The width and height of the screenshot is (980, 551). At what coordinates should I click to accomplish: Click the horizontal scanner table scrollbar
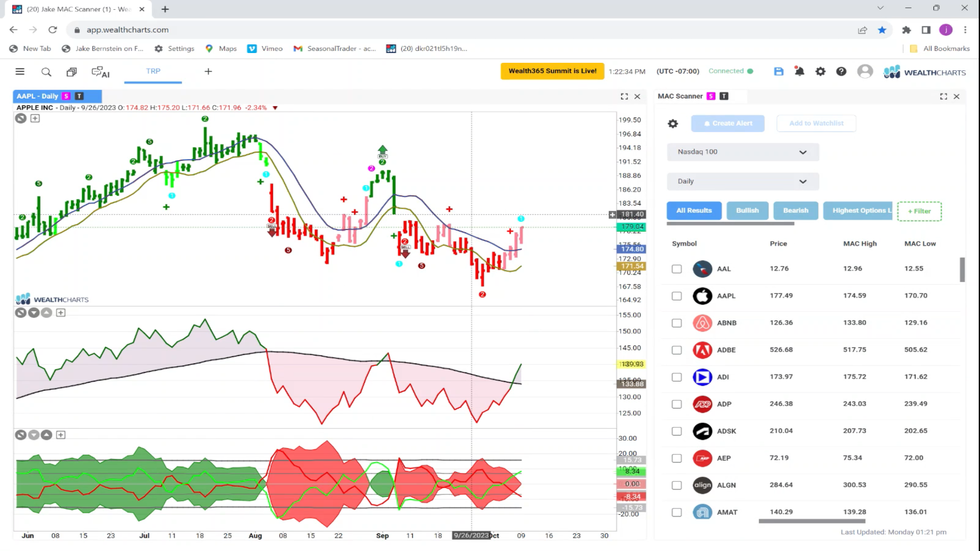point(812,521)
